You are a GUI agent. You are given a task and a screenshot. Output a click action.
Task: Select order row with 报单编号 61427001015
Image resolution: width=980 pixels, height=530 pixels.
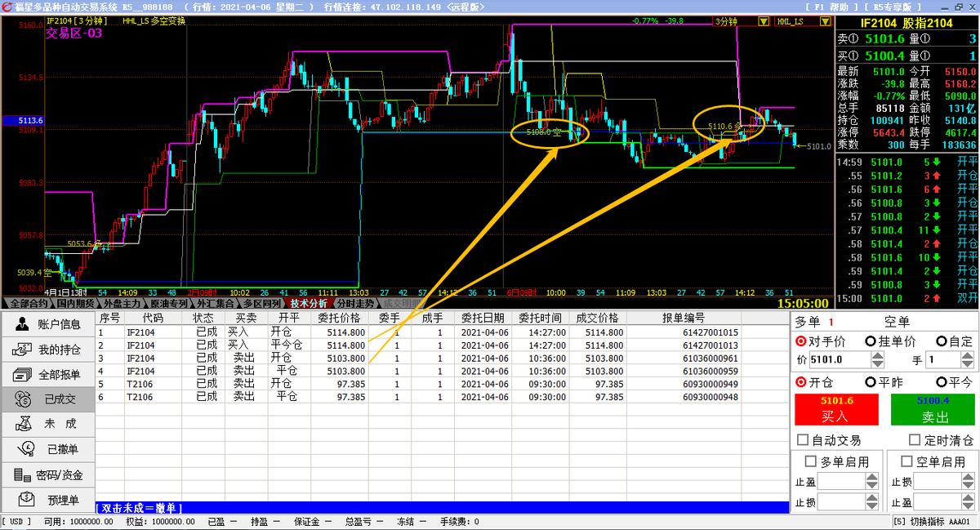442,332
